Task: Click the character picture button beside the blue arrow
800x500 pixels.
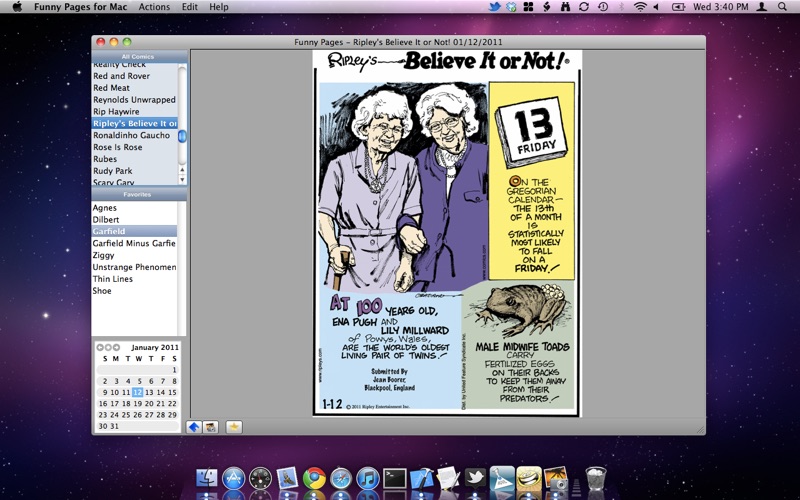Action: (x=210, y=427)
